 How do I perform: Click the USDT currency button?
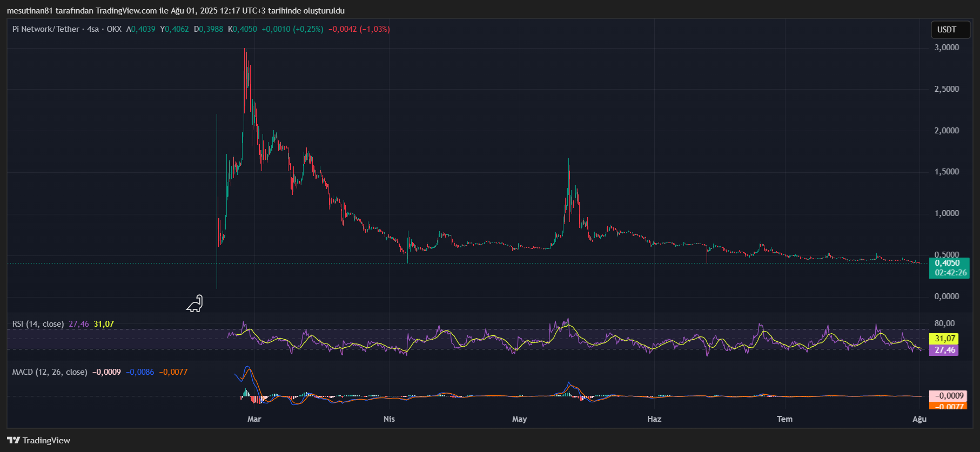(950, 30)
